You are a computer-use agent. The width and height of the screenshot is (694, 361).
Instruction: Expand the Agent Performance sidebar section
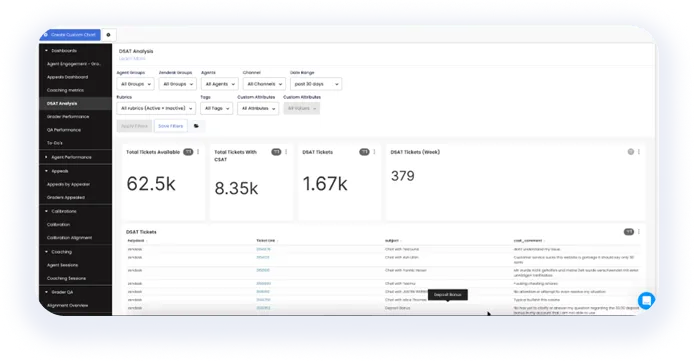coord(68,157)
